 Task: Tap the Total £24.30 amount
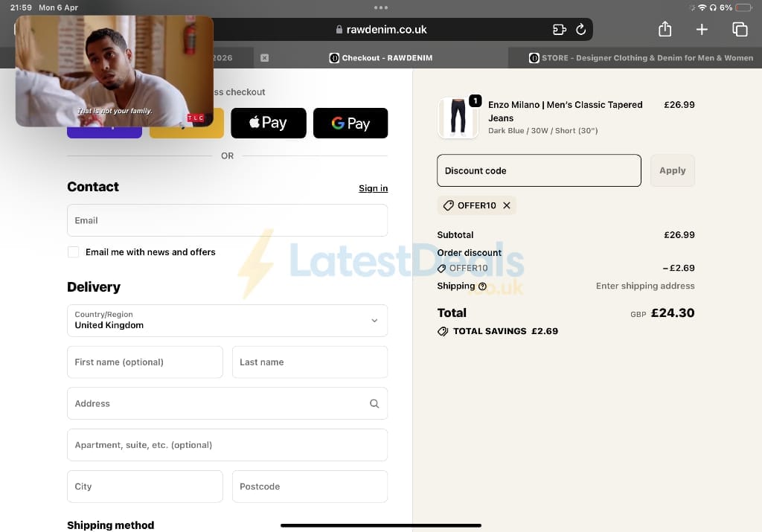click(673, 313)
